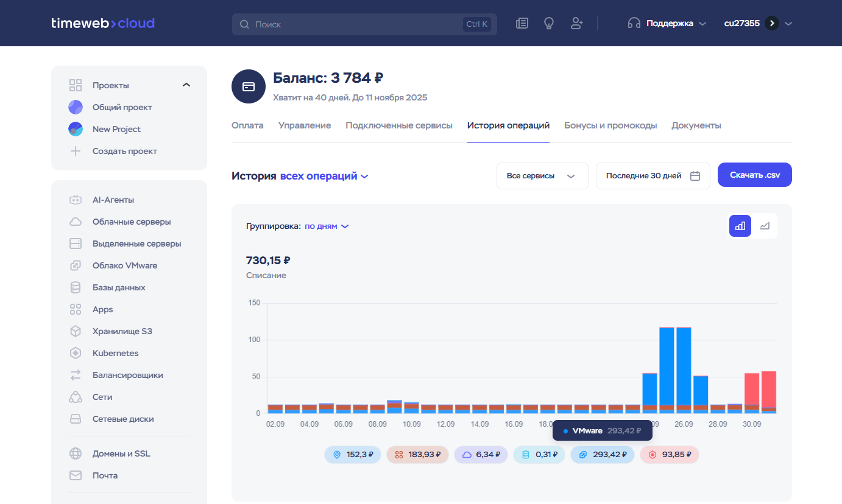The image size is (842, 504).
Task: Switch to the Оплата tab
Action: coord(247,125)
